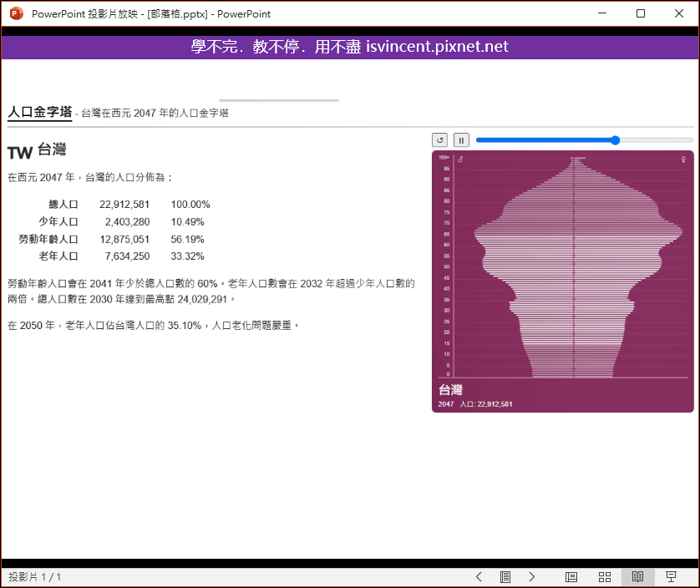Click the male symbol on the pyramid chart
700x588 pixels.
click(460, 159)
